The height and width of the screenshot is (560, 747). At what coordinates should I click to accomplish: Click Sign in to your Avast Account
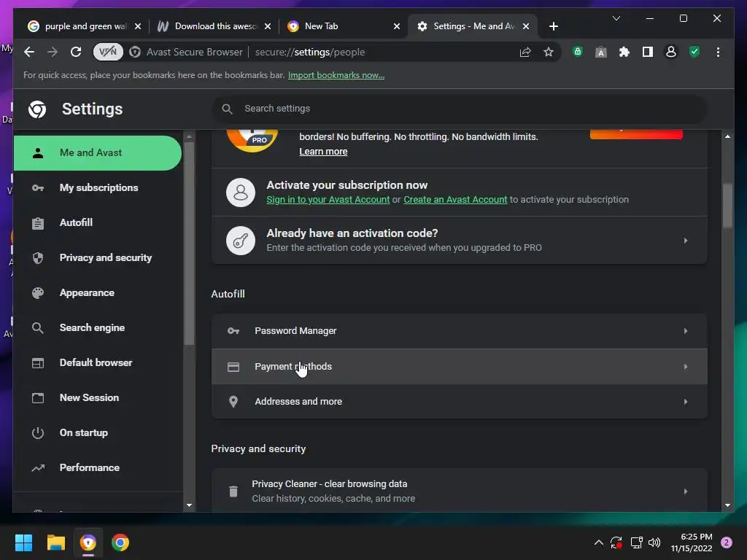coord(328,200)
